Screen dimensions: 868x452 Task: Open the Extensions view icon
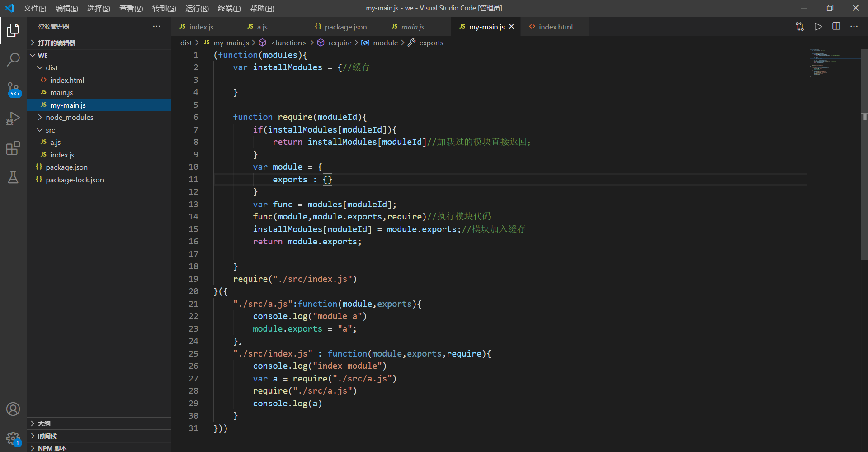(13, 148)
